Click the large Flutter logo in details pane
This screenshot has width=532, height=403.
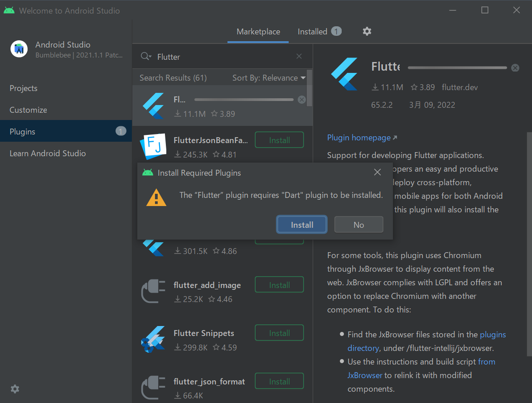[344, 74]
